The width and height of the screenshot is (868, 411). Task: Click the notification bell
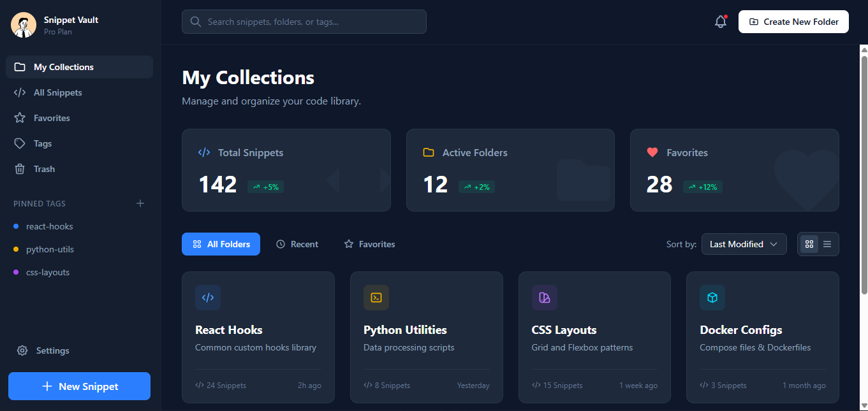point(720,21)
